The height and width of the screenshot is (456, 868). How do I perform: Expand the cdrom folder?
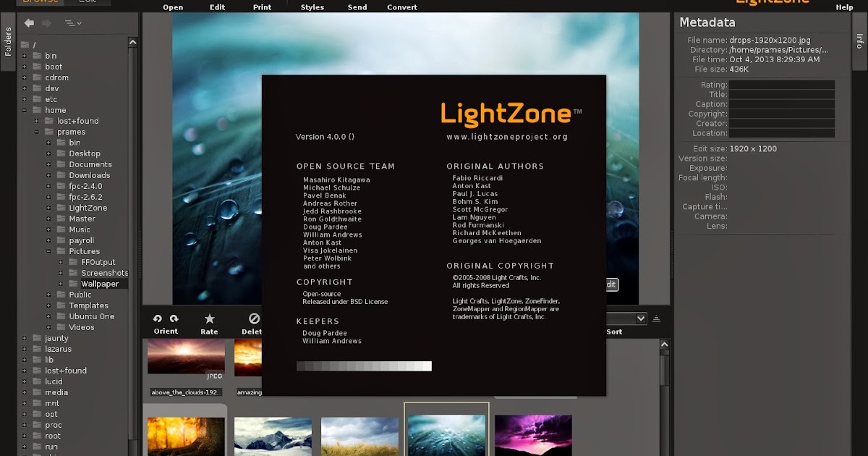pos(25,77)
